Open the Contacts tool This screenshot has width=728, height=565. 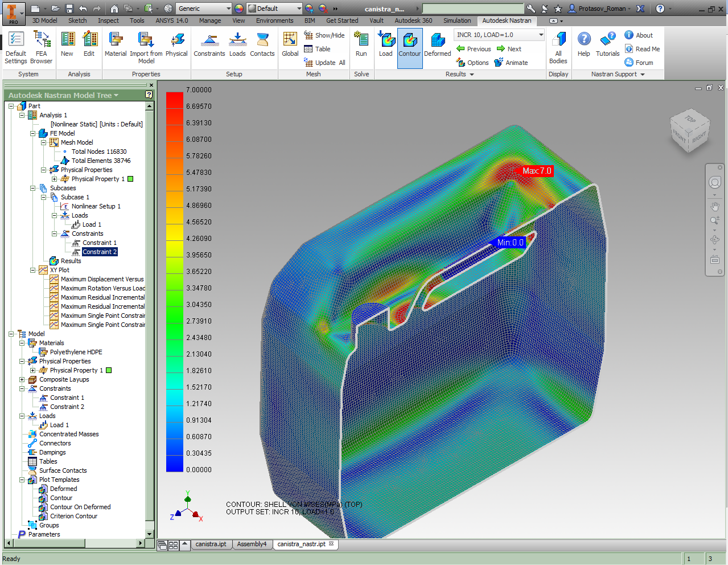point(262,44)
